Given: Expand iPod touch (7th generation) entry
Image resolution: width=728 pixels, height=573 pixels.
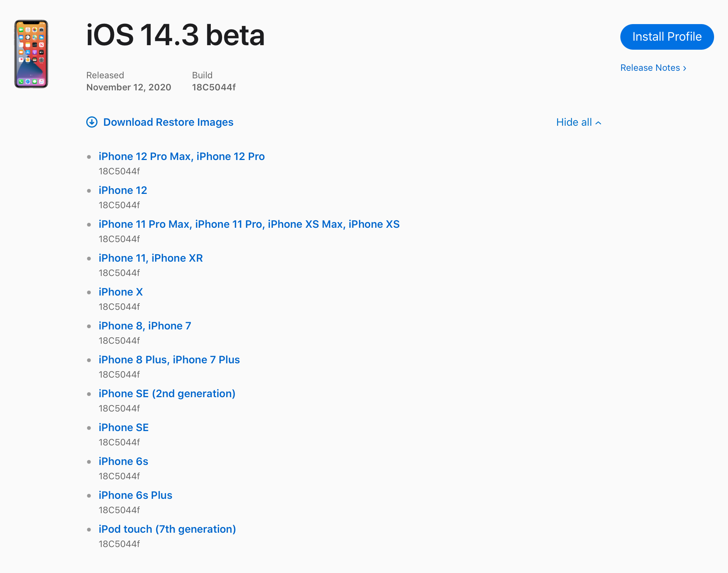Looking at the screenshot, I should tap(167, 529).
